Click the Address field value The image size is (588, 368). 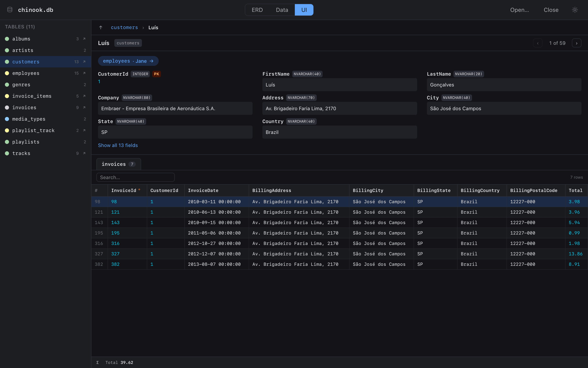click(340, 108)
